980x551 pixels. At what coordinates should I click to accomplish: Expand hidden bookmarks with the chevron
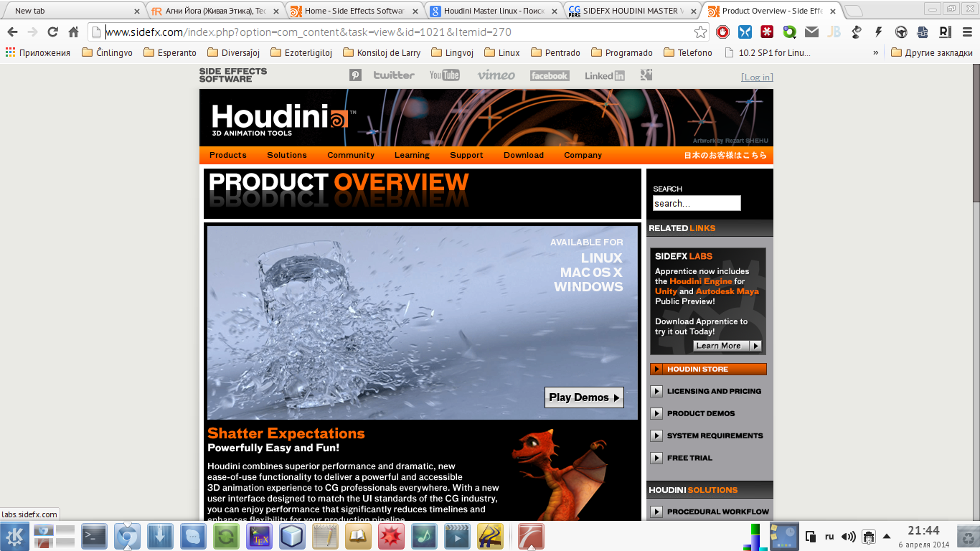tap(875, 52)
